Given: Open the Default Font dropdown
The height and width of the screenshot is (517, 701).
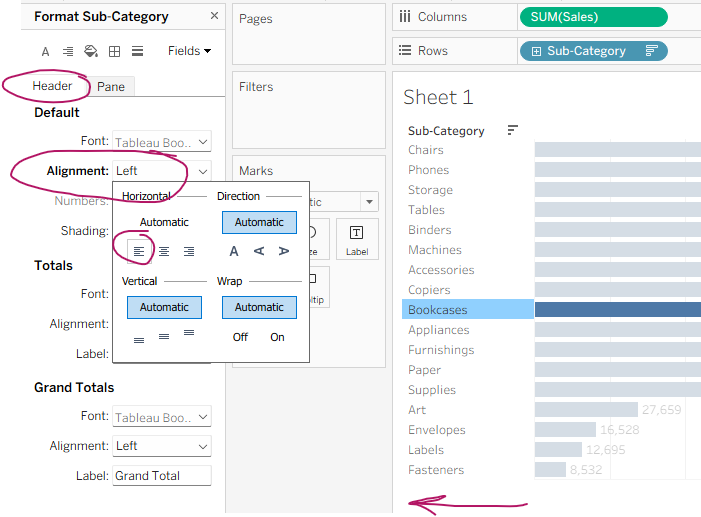Looking at the screenshot, I should click(162, 142).
